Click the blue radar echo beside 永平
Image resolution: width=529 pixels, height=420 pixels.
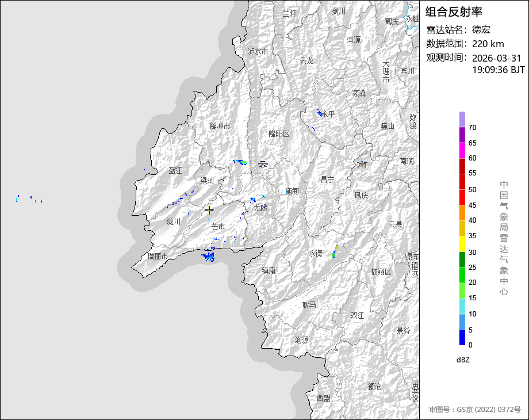point(319,113)
